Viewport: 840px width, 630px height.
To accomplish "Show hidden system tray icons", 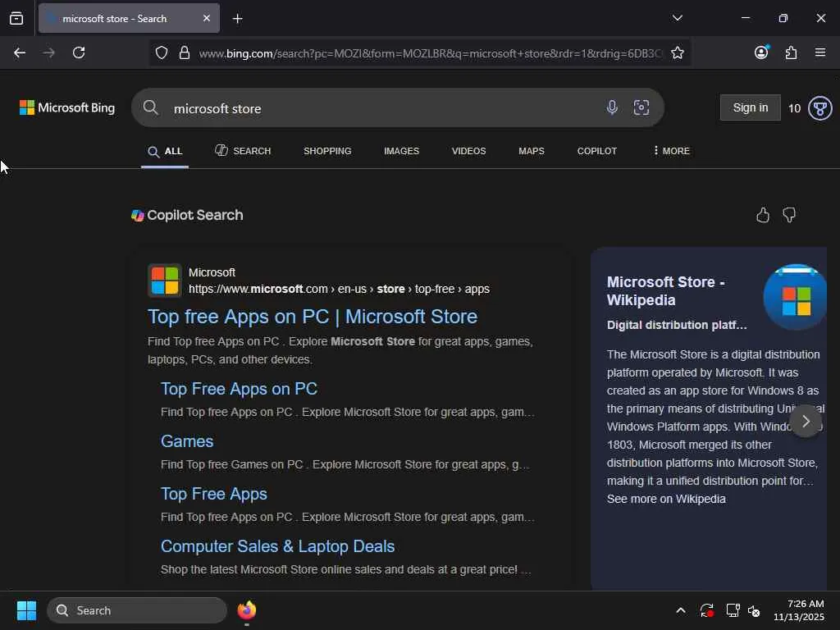I will tap(680, 610).
